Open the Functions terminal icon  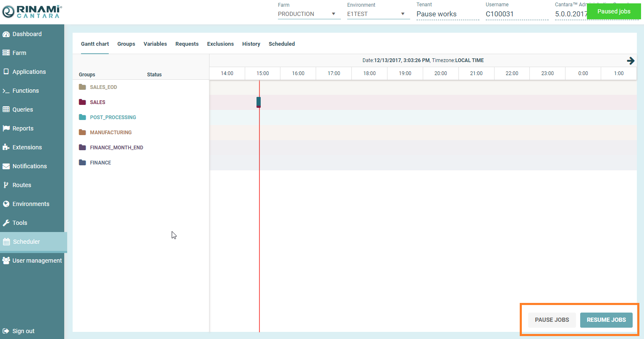pyautogui.click(x=6, y=91)
